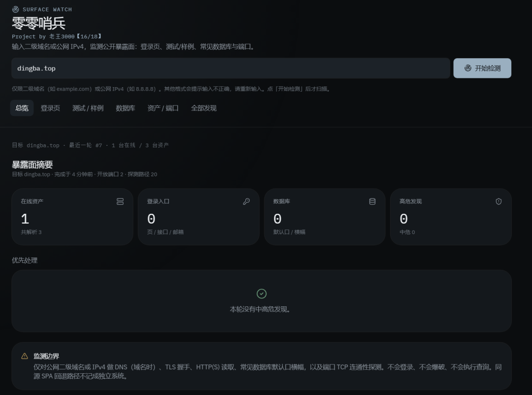Open the 测试 / 样例 tab
The height and width of the screenshot is (395, 532).
click(x=88, y=108)
